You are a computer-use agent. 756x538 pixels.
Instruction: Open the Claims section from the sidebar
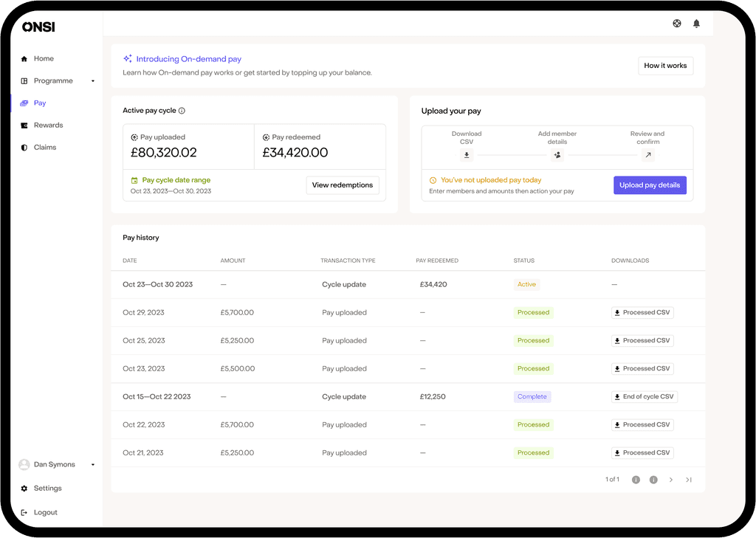point(24,147)
